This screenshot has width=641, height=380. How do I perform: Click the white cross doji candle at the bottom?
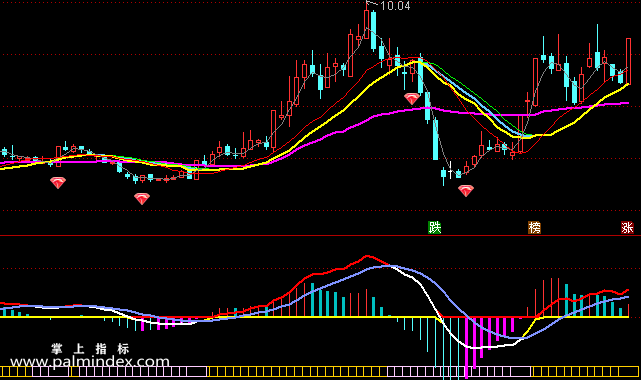coord(450,170)
